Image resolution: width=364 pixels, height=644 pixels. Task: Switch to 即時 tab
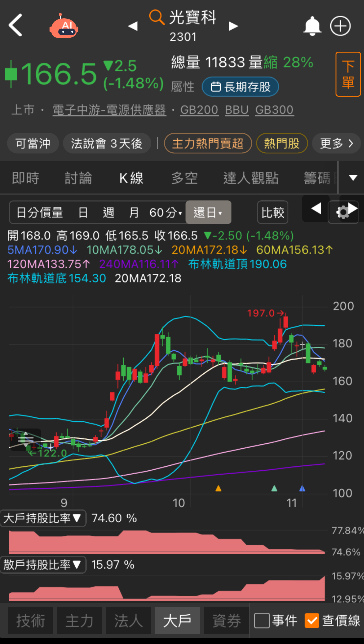(26, 178)
